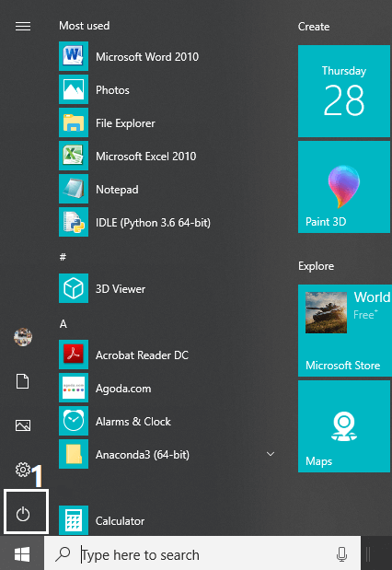Open the Thursday 28 calendar tile

344,91
